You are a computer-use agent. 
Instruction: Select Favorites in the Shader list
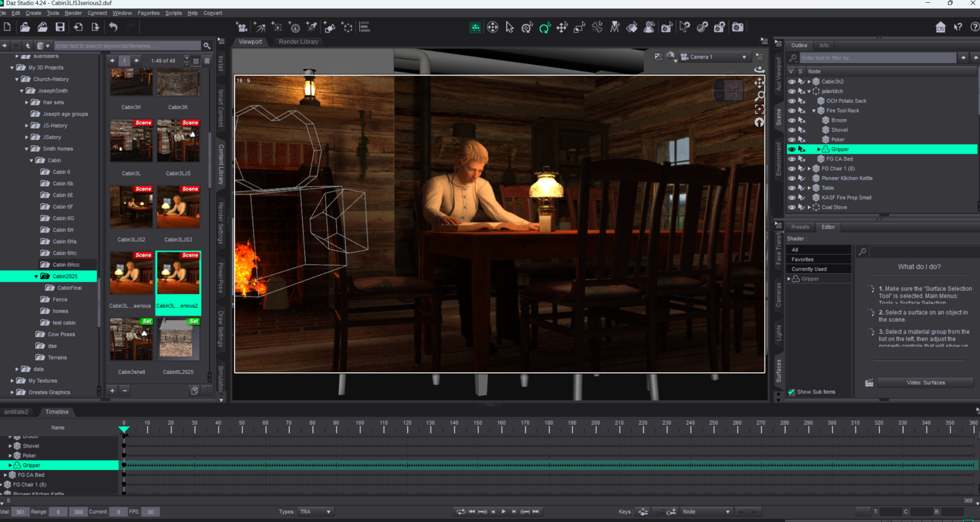[x=818, y=260]
